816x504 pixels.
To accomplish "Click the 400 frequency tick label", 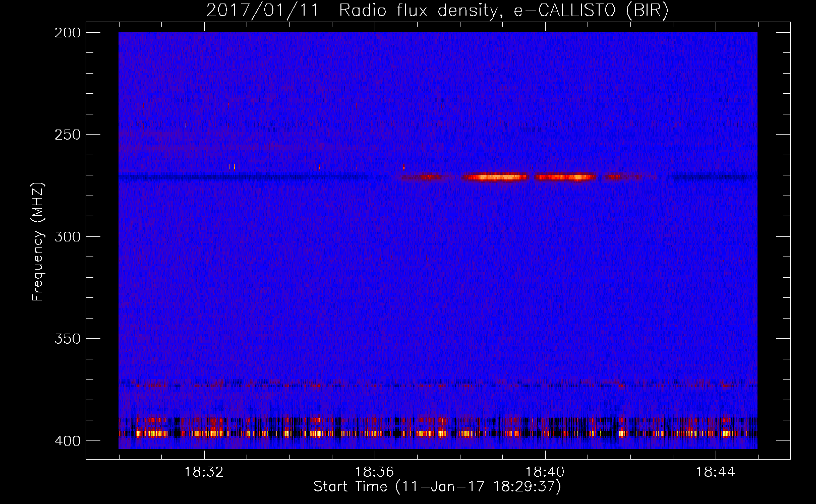I will 67,441.
